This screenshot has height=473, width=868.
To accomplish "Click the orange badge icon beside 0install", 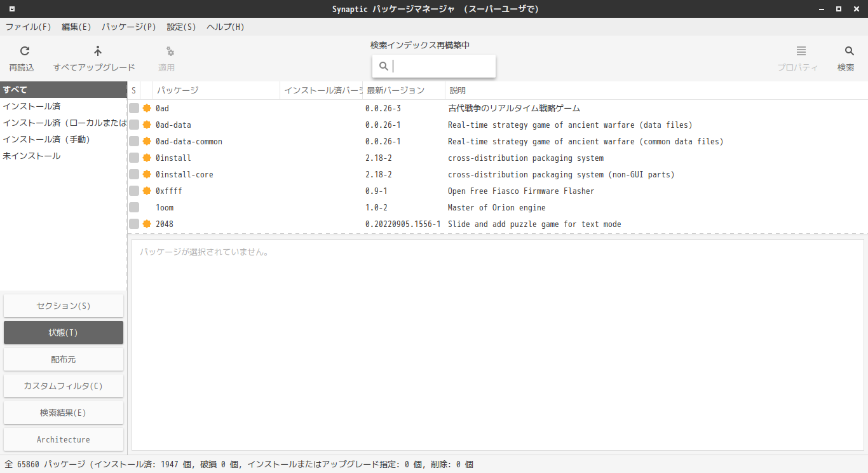I will 147,158.
